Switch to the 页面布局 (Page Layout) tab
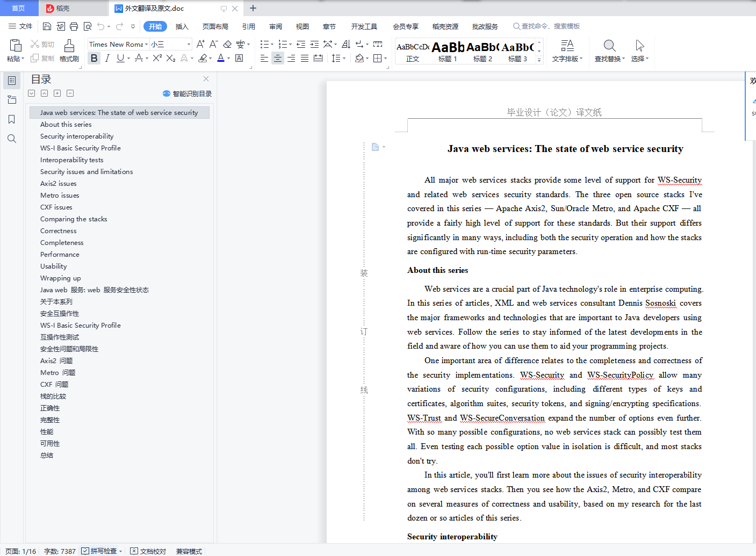Image resolution: width=756 pixels, height=556 pixels. point(215,26)
